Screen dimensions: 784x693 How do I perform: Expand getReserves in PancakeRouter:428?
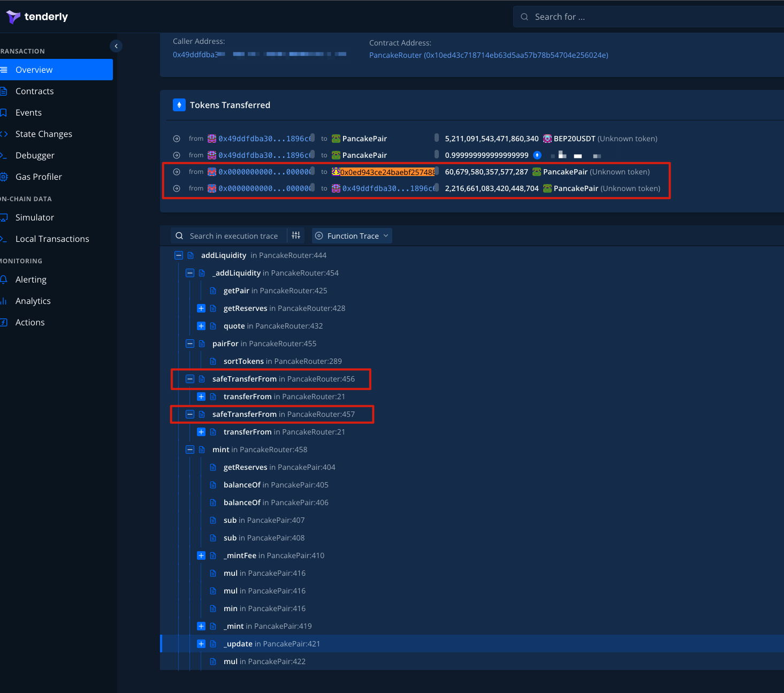(201, 308)
